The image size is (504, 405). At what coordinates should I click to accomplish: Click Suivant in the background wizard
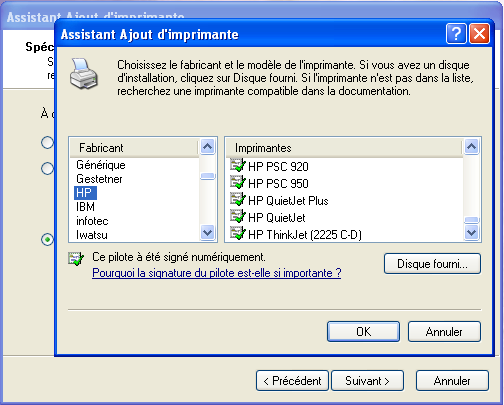coord(367,380)
